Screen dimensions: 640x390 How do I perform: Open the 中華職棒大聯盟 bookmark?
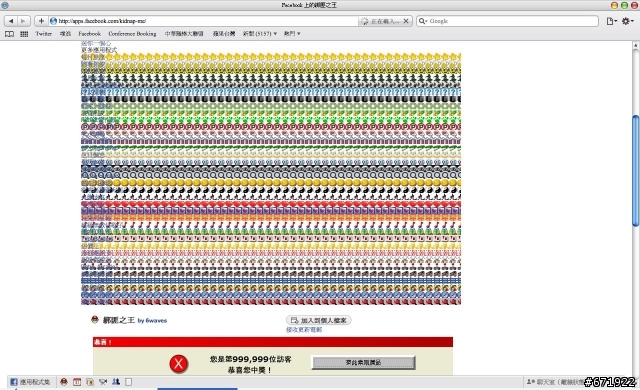coord(184,33)
